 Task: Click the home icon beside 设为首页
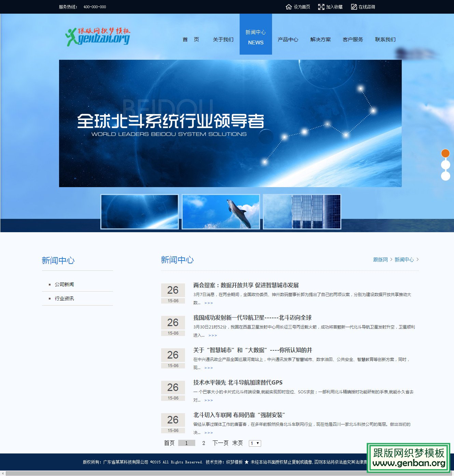tap(288, 6)
